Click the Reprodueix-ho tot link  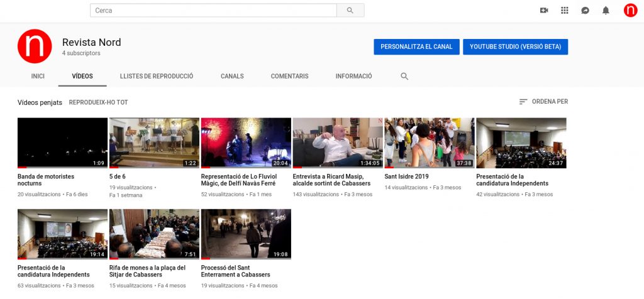click(98, 102)
